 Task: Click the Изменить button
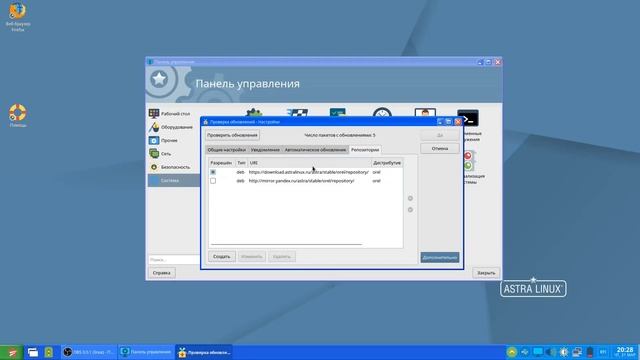pos(251,257)
